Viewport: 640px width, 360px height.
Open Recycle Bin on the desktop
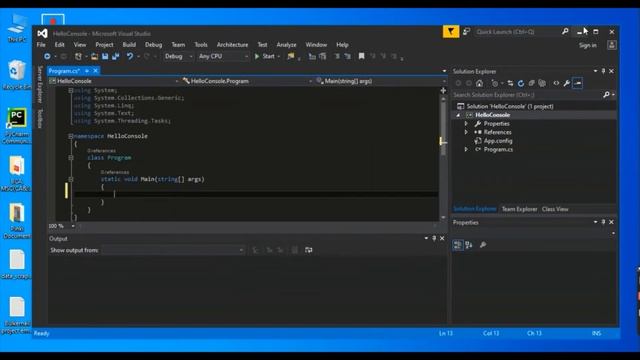16,75
